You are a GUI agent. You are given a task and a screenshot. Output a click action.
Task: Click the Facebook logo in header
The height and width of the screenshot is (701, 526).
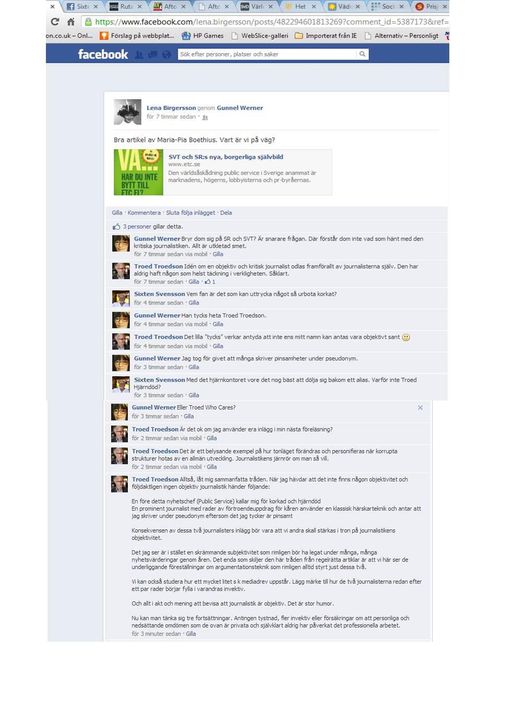pyautogui.click(x=103, y=55)
